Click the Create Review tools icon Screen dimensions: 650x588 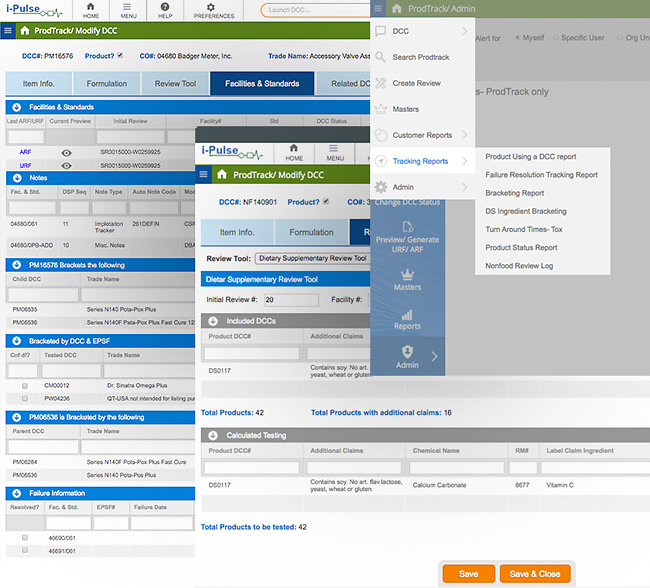(380, 83)
